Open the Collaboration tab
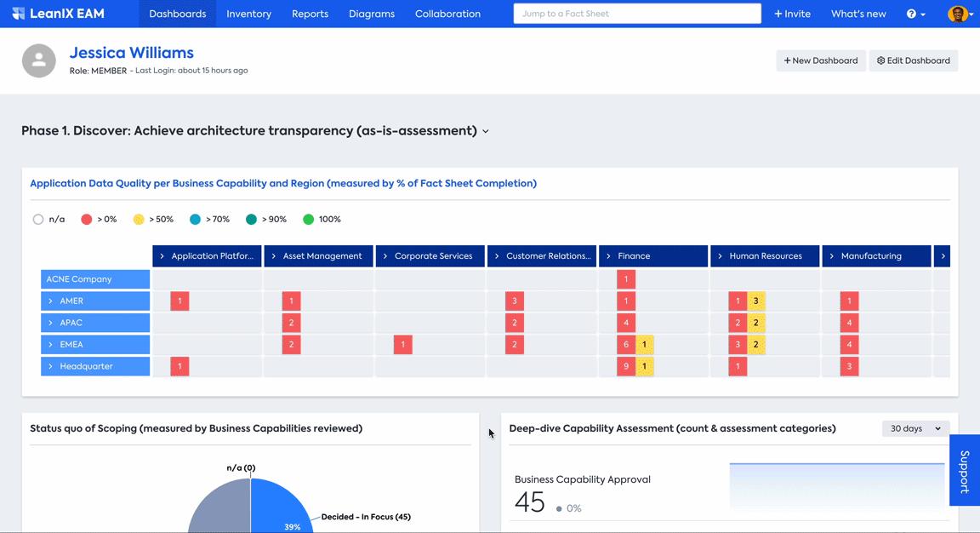This screenshot has height=533, width=980. pyautogui.click(x=447, y=14)
